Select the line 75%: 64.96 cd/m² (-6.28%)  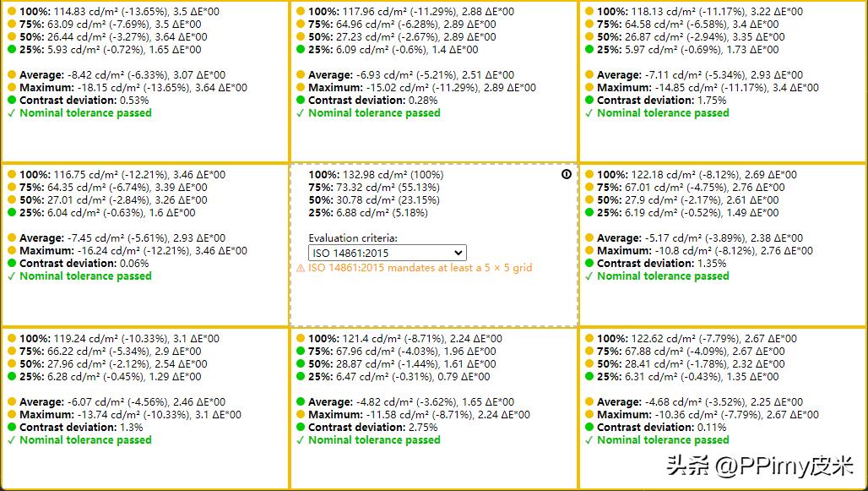click(x=402, y=24)
